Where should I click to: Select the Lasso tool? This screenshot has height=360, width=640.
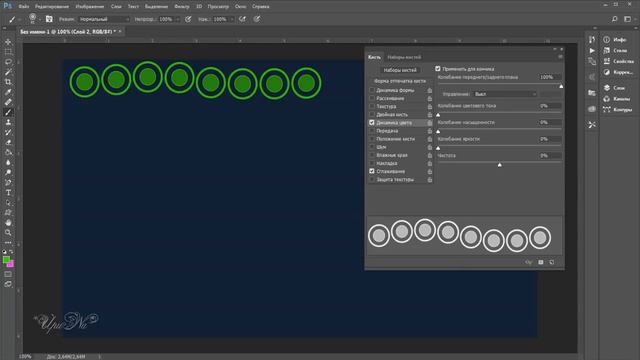(x=8, y=62)
